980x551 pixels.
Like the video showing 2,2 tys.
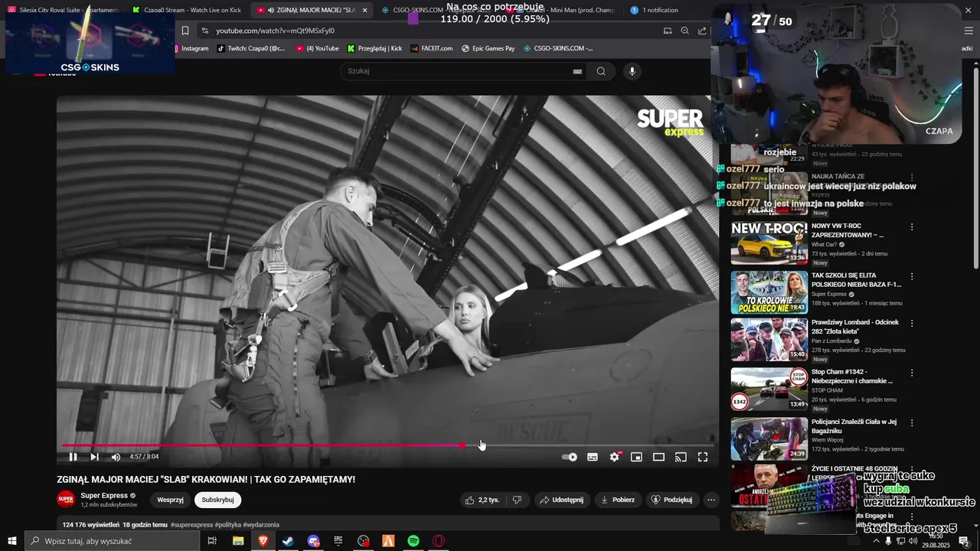[x=482, y=500]
